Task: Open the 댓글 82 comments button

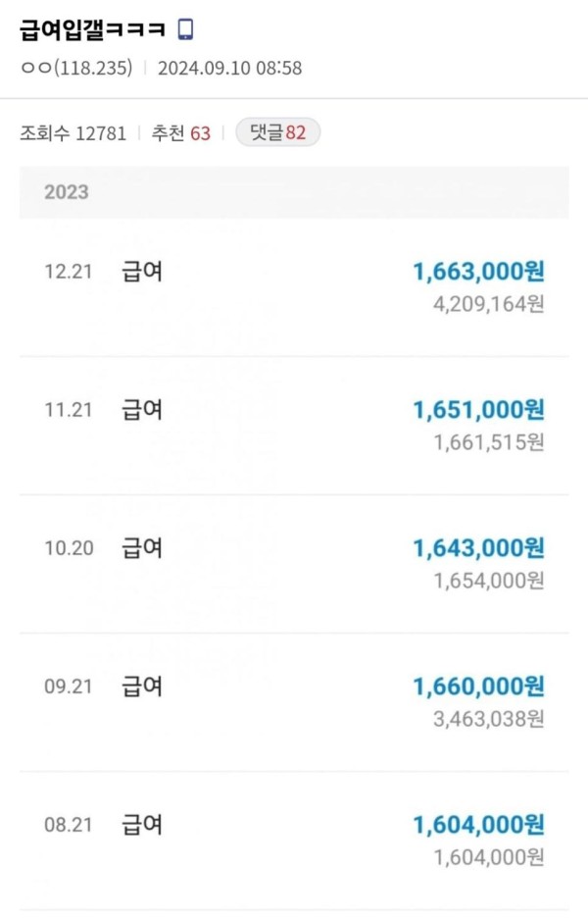Action: [x=278, y=132]
